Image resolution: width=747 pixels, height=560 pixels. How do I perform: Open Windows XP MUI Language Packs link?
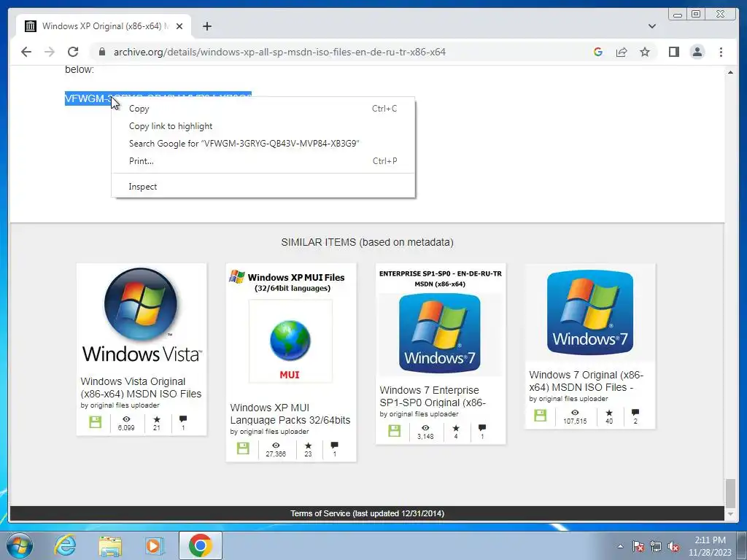click(x=290, y=414)
